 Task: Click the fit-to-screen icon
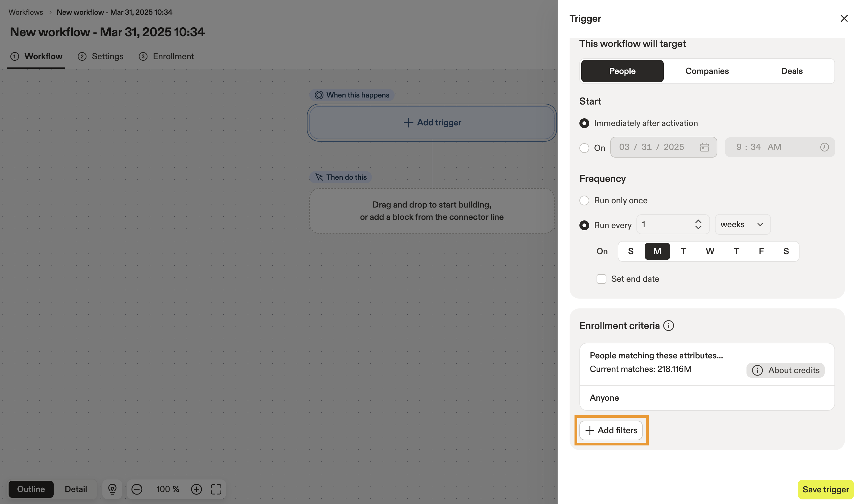[x=216, y=489]
